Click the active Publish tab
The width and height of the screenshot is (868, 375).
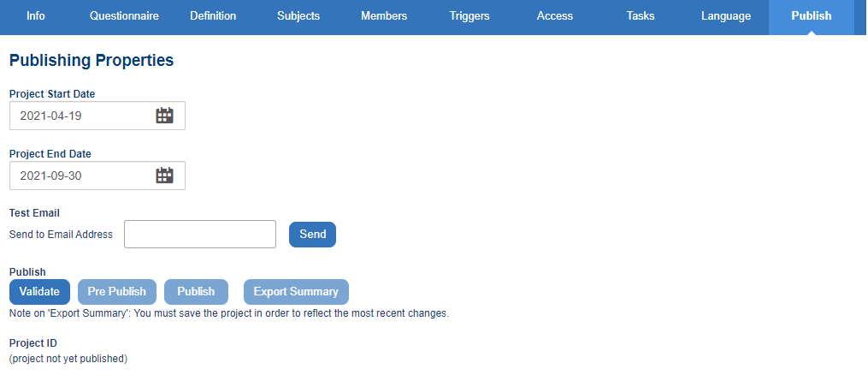[x=812, y=16]
